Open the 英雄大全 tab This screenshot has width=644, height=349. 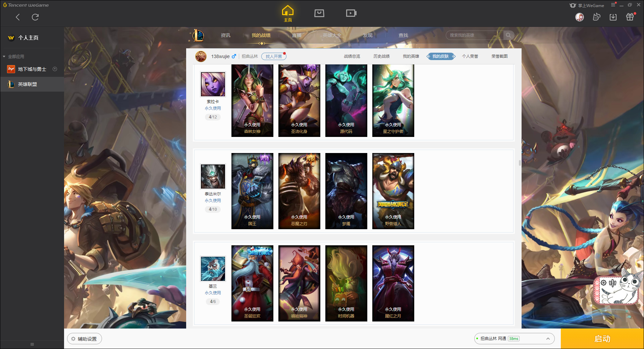click(332, 35)
